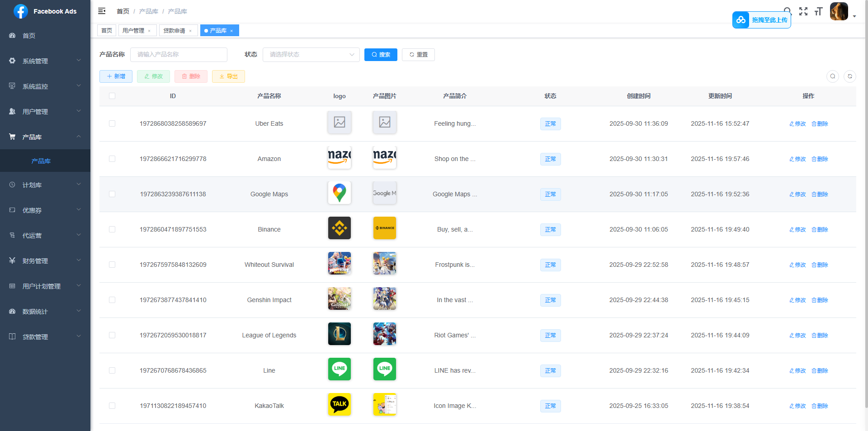Toggle fullscreen mode icon
Viewport: 868px width, 431px height.
(x=803, y=11)
